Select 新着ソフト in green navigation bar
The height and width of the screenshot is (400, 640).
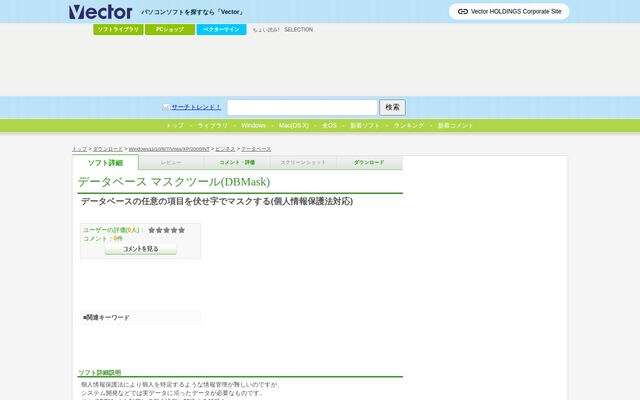(365, 125)
